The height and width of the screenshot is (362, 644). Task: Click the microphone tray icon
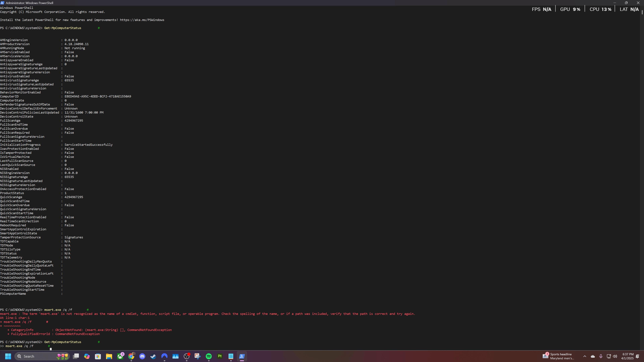pos(601,356)
